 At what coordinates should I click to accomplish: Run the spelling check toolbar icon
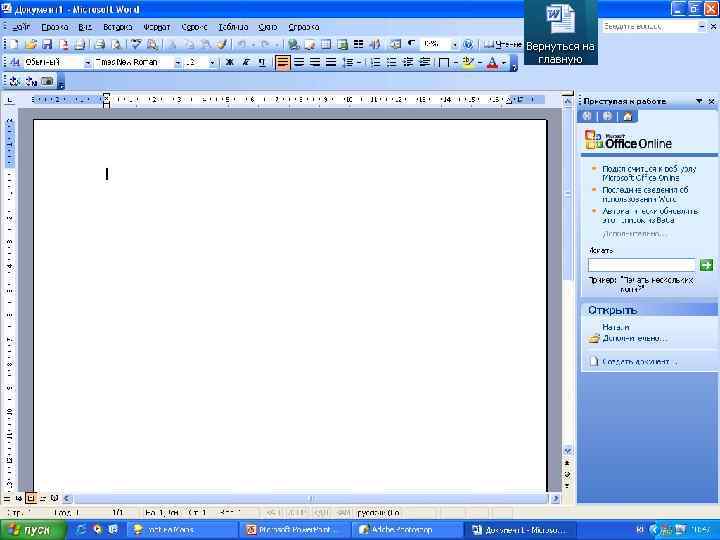[136, 45]
